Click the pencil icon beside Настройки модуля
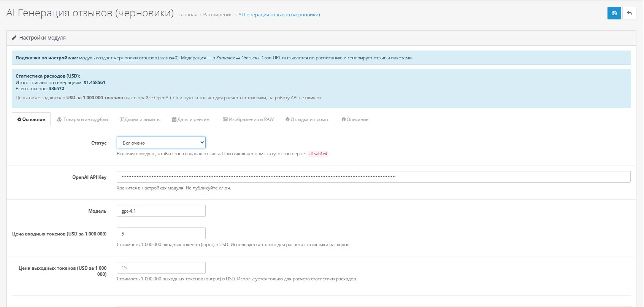This screenshot has width=644, height=307. point(14,38)
